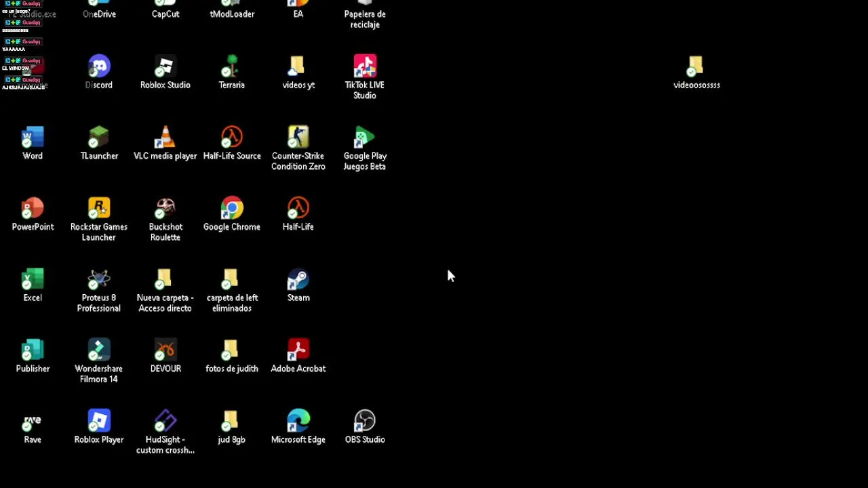Select the tModLoader desktop shortcut
868x488 pixels.
[232, 9]
